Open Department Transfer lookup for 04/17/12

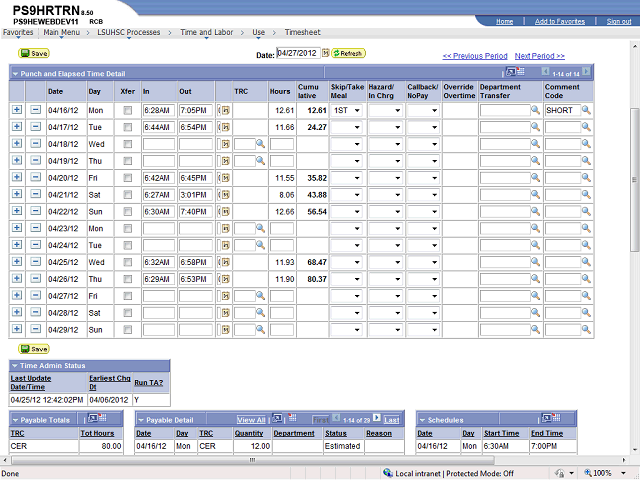(536, 127)
